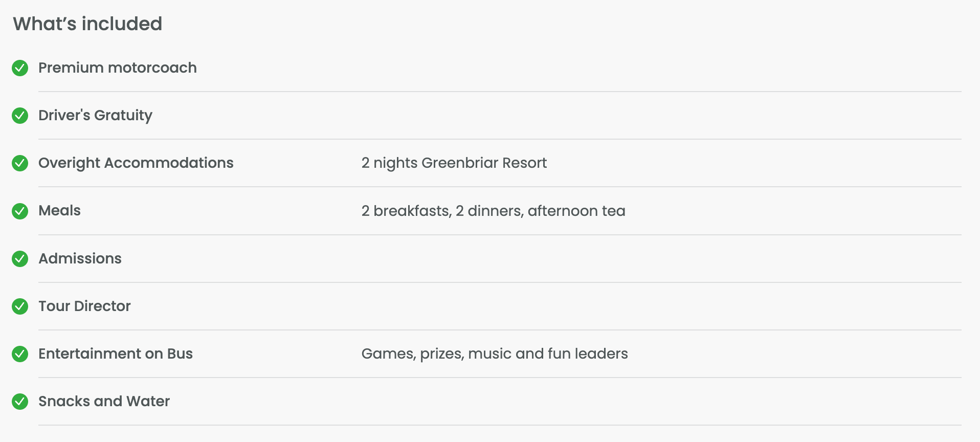
Task: Click the Entertainment on Bus label
Action: 115,353
